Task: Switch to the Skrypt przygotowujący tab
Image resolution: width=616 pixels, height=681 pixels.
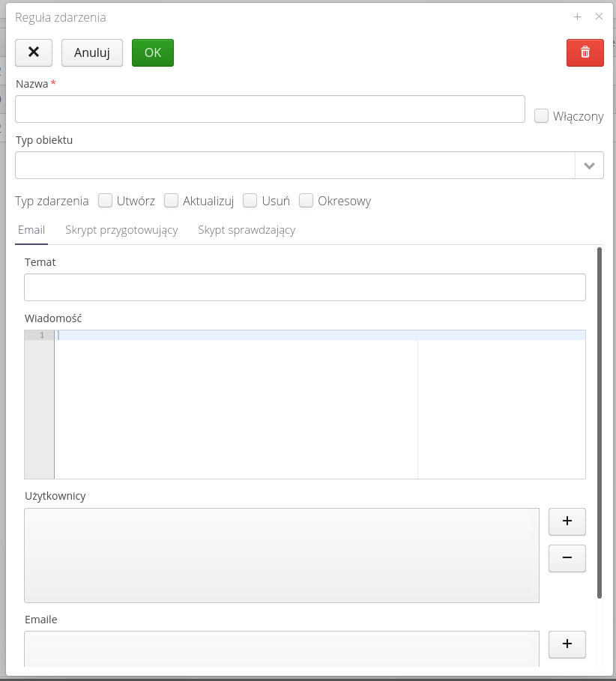Action: coord(121,230)
